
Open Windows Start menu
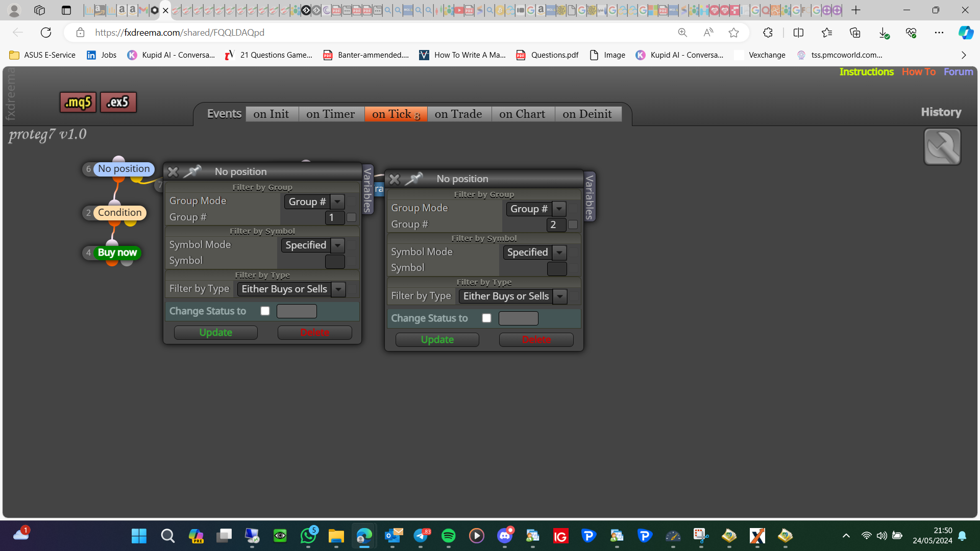[139, 536]
